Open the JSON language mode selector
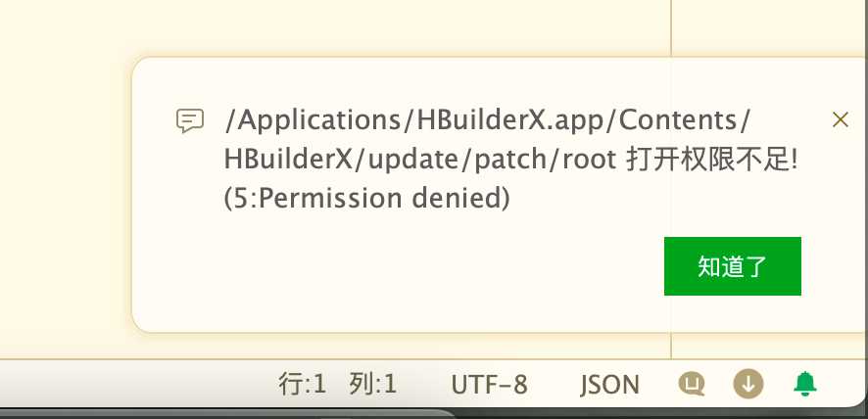This screenshot has height=419, width=868. 609,385
